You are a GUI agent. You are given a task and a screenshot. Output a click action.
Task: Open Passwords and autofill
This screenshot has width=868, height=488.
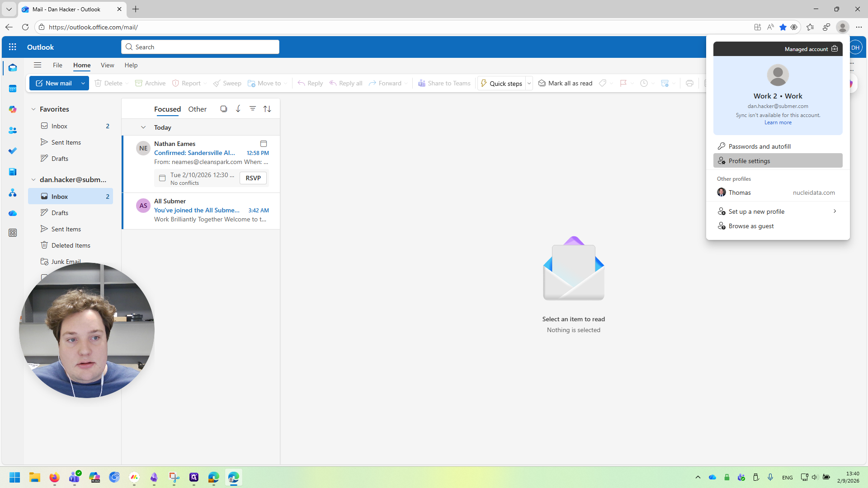pos(778,146)
